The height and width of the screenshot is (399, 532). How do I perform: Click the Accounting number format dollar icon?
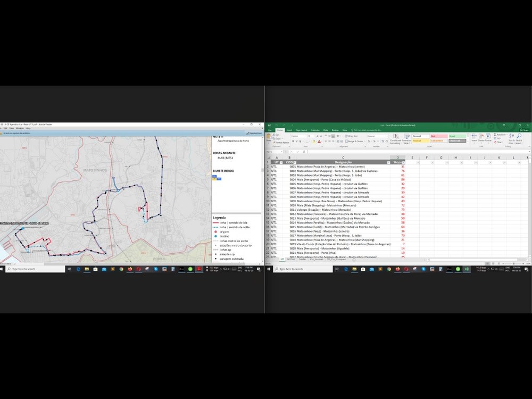click(369, 141)
